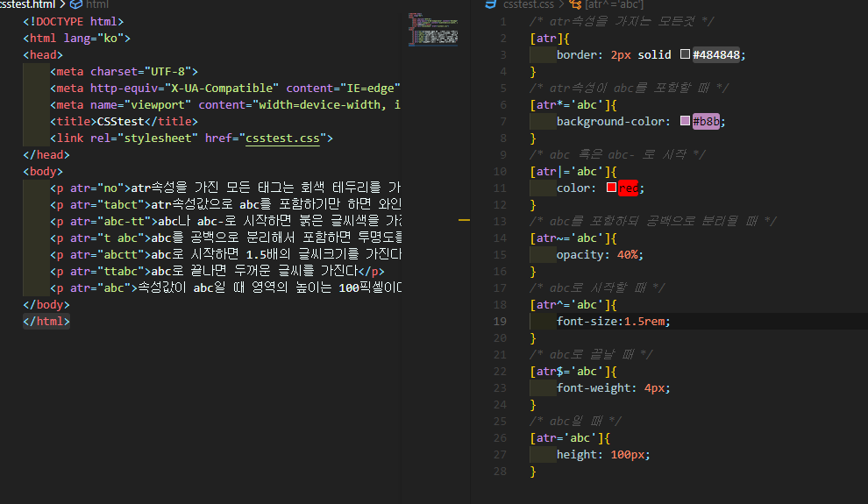
Task: Click the paragraph with atr="no"
Action: pyautogui.click(x=224, y=188)
